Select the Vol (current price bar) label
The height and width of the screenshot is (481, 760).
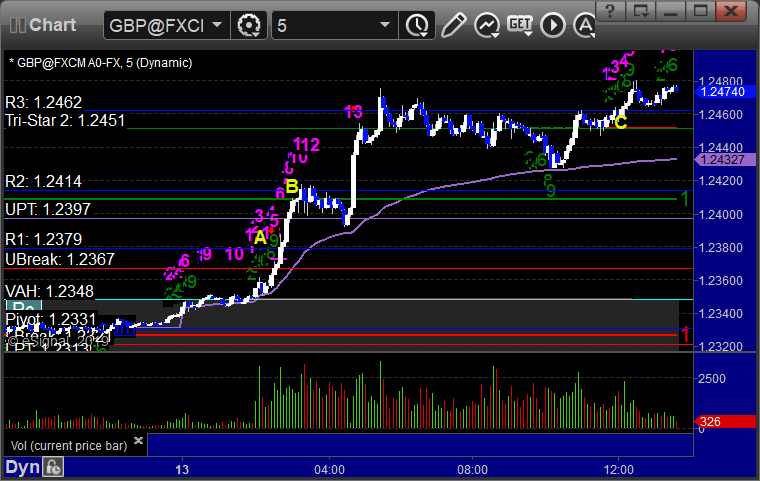[69, 446]
